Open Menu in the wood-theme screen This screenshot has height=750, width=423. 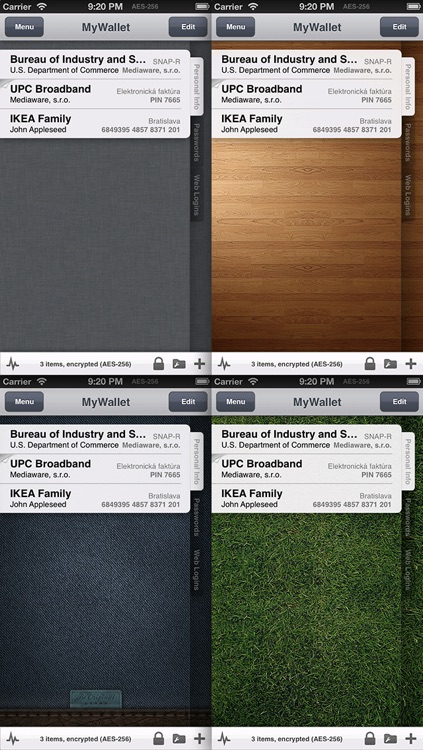click(235, 27)
